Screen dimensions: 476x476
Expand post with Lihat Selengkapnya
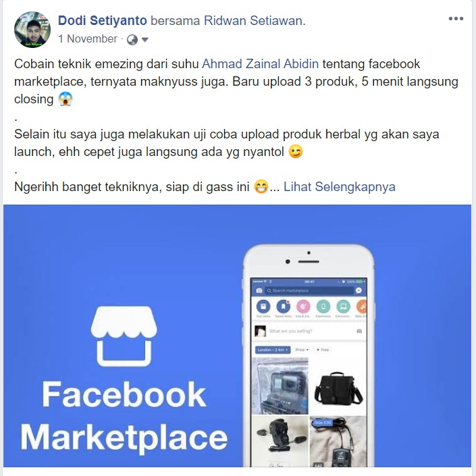pyautogui.click(x=340, y=187)
